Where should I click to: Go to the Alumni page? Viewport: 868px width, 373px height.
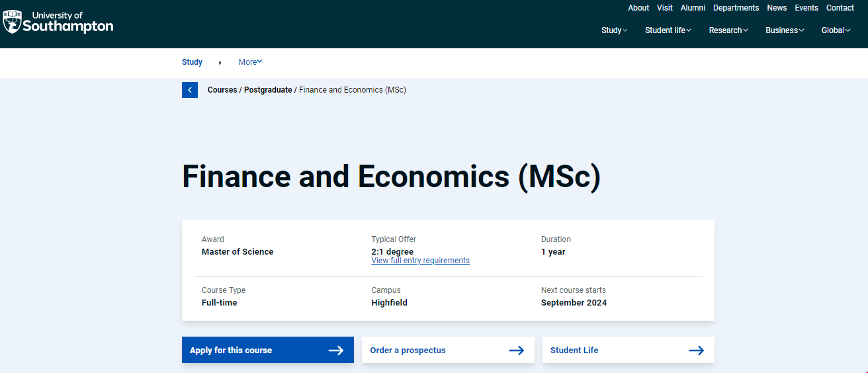click(x=693, y=8)
